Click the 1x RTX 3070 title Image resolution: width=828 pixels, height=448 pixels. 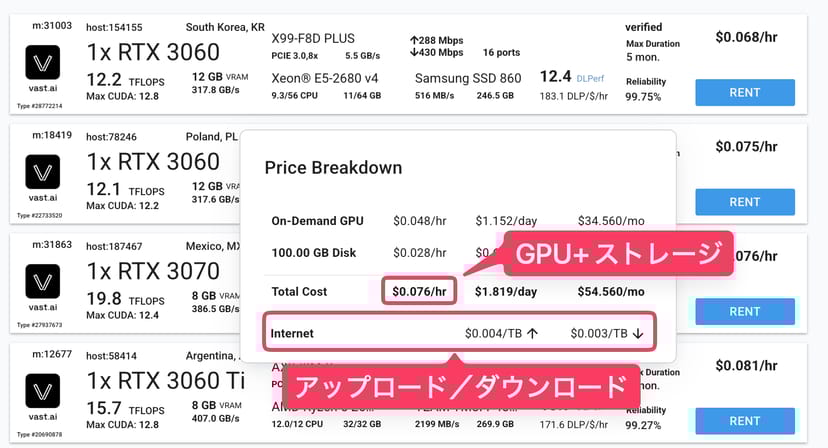point(153,271)
